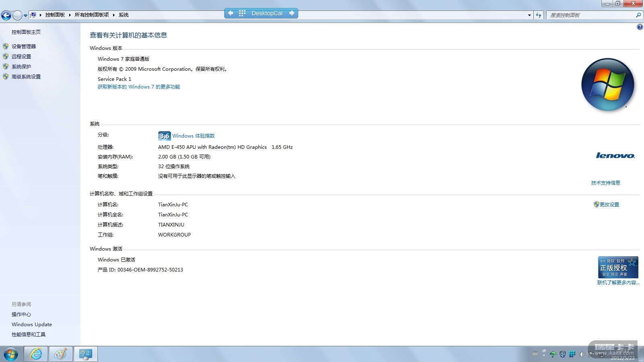Open 性能信息和工具 link

[29, 335]
